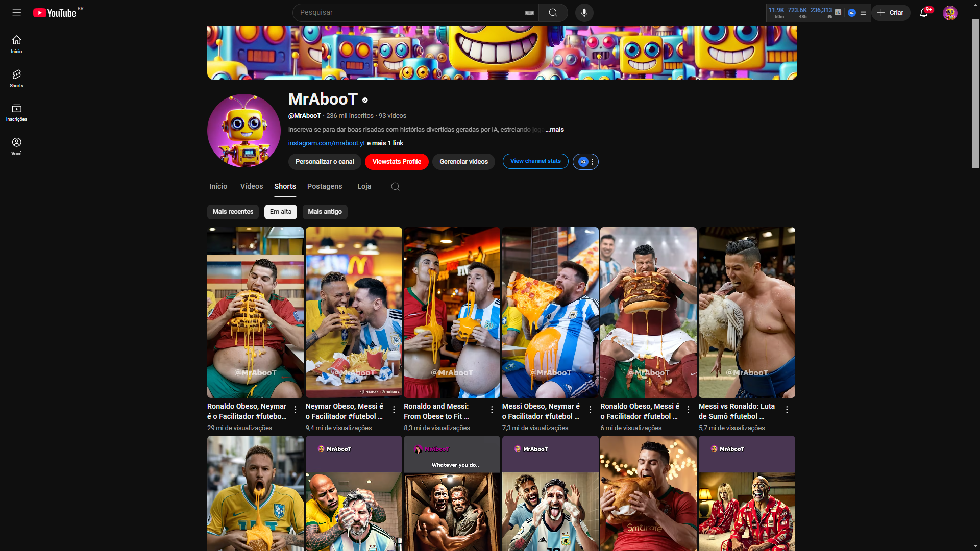Switch to the Postagens tab
The height and width of the screenshot is (551, 980).
click(x=325, y=186)
